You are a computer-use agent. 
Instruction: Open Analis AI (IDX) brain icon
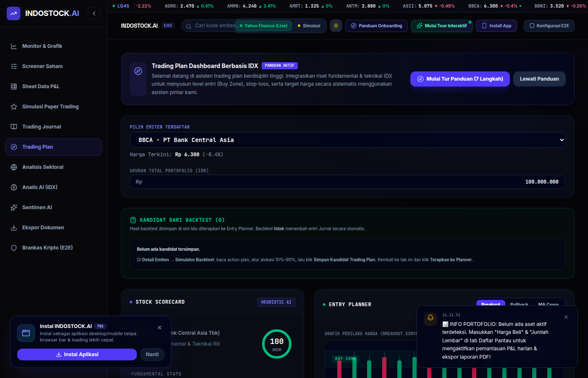pos(14,187)
